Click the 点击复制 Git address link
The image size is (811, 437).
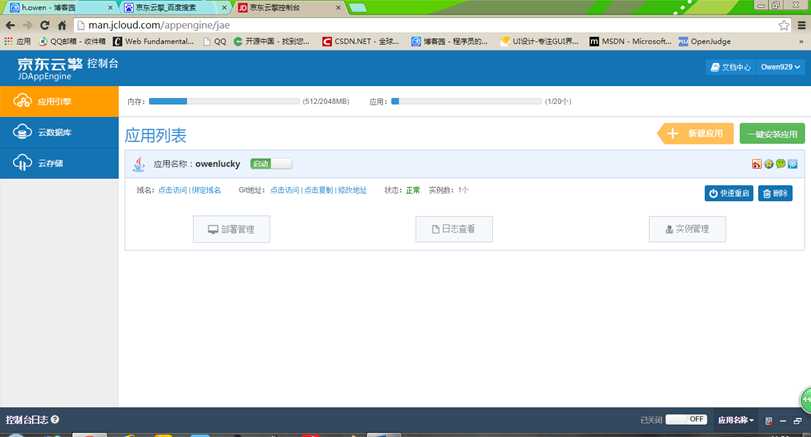pos(318,190)
